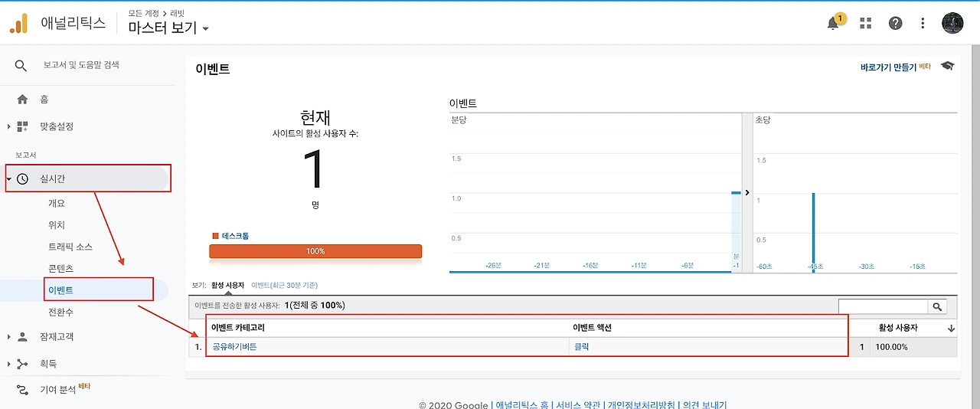The width and height of the screenshot is (980, 409).
Task: Click 활성 사용자 column header
Action: [x=898, y=328]
